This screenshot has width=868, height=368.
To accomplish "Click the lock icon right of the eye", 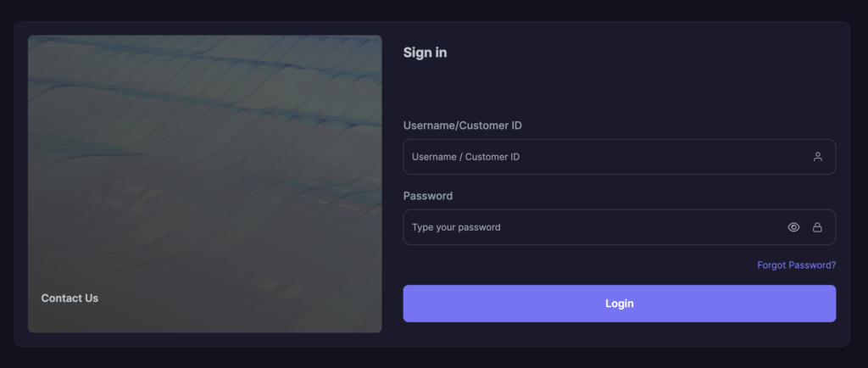I will (x=818, y=227).
